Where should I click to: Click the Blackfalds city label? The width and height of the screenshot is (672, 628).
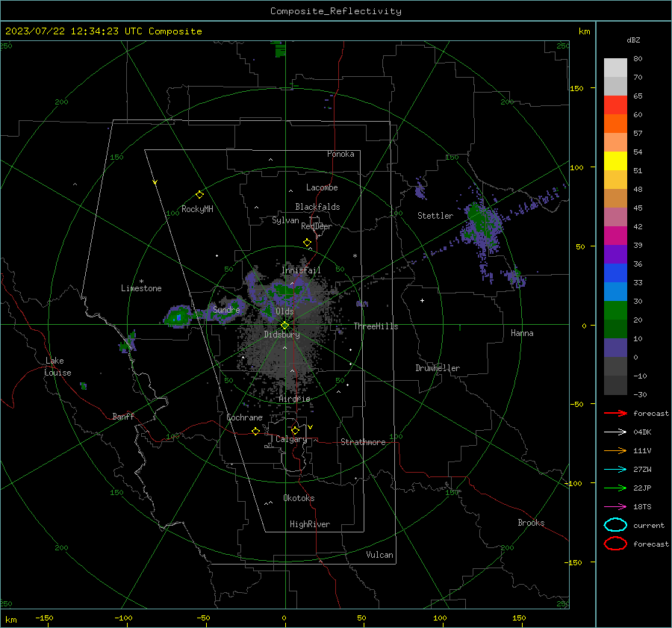317,207
